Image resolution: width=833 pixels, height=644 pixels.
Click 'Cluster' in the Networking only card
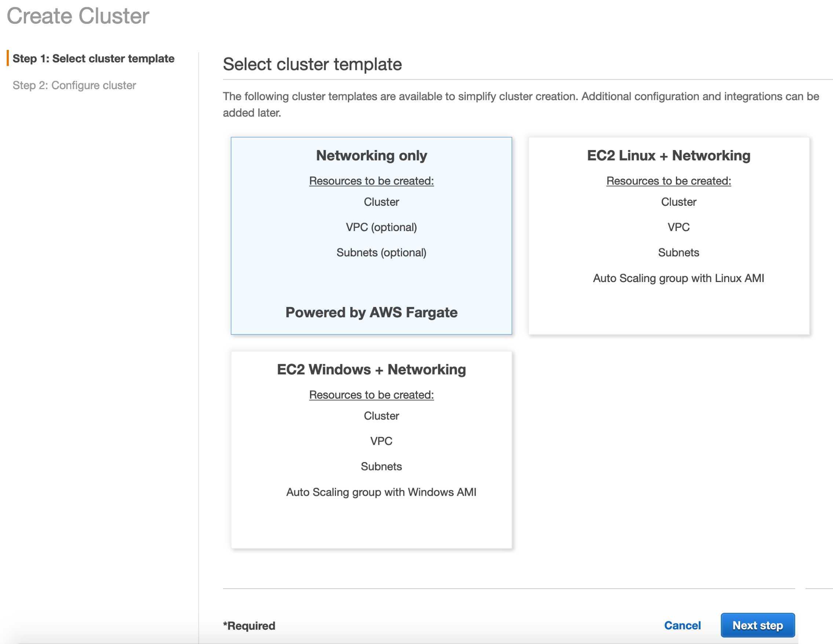point(381,202)
